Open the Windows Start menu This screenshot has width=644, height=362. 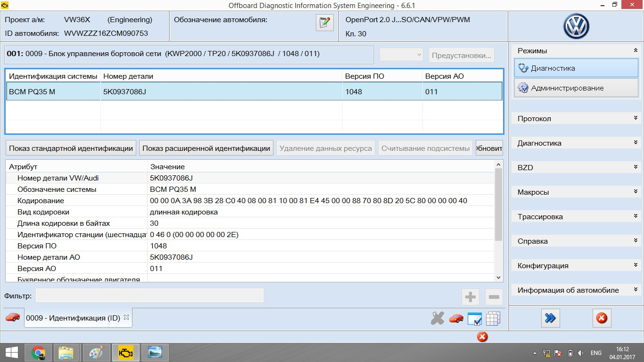click(12, 352)
